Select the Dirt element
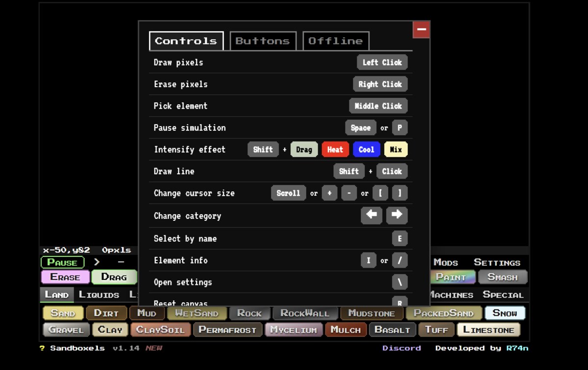 point(106,313)
